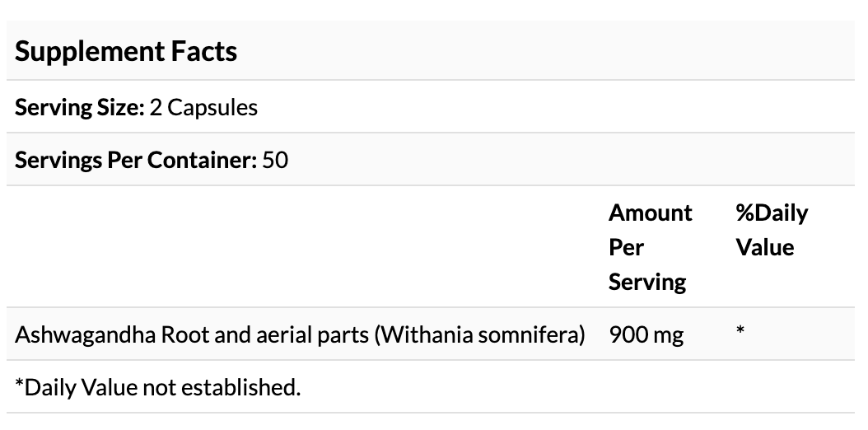This screenshot has height=430, width=868.
Task: Click the word "Root" in the ingredient name
Action: [x=182, y=334]
